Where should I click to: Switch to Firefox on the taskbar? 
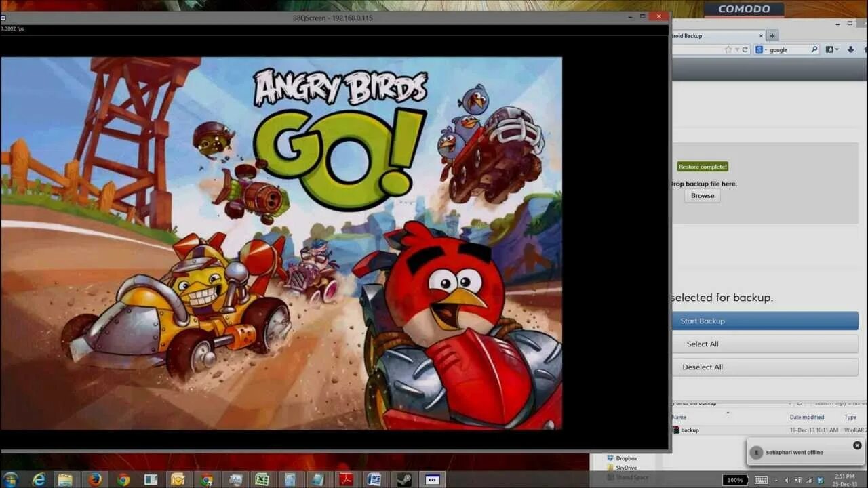tap(94, 479)
